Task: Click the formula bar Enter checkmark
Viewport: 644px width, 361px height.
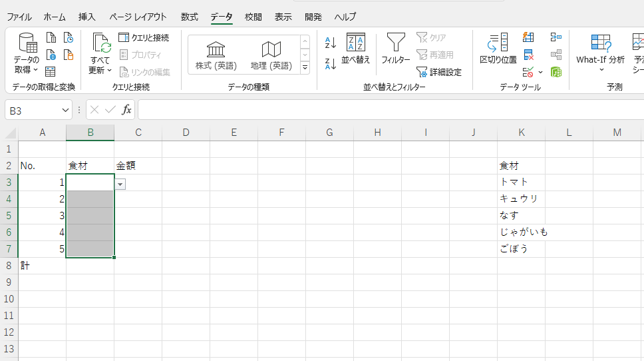Action: click(110, 110)
